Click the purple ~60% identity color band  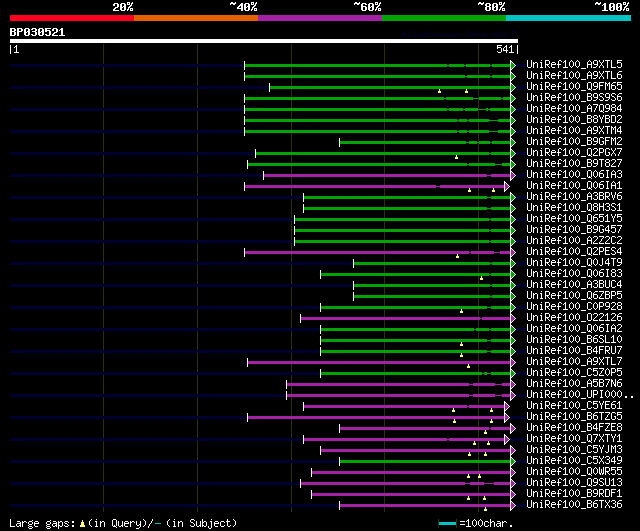coord(320,18)
